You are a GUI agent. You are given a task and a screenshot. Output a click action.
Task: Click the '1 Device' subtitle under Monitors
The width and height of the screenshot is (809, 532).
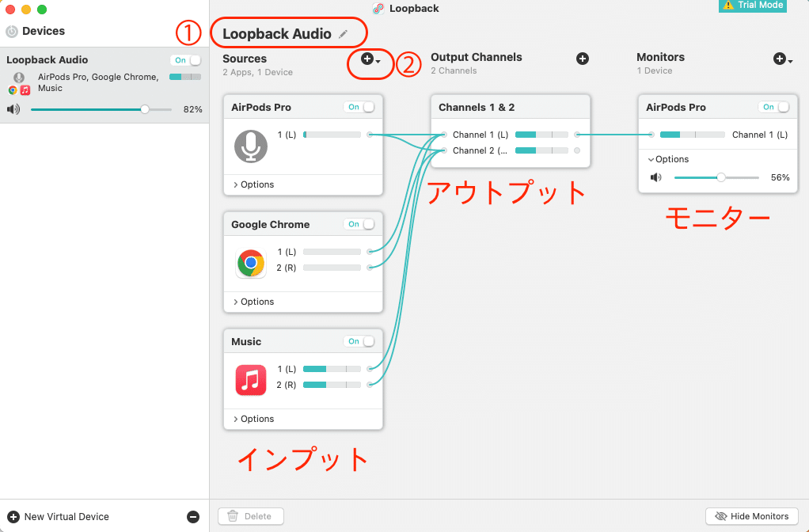tap(654, 70)
